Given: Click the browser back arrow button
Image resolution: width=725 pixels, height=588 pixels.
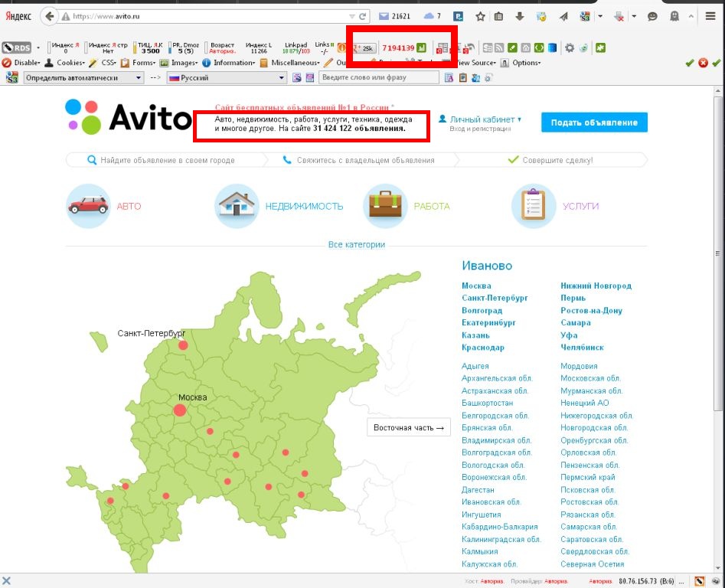Looking at the screenshot, I should (x=50, y=16).
